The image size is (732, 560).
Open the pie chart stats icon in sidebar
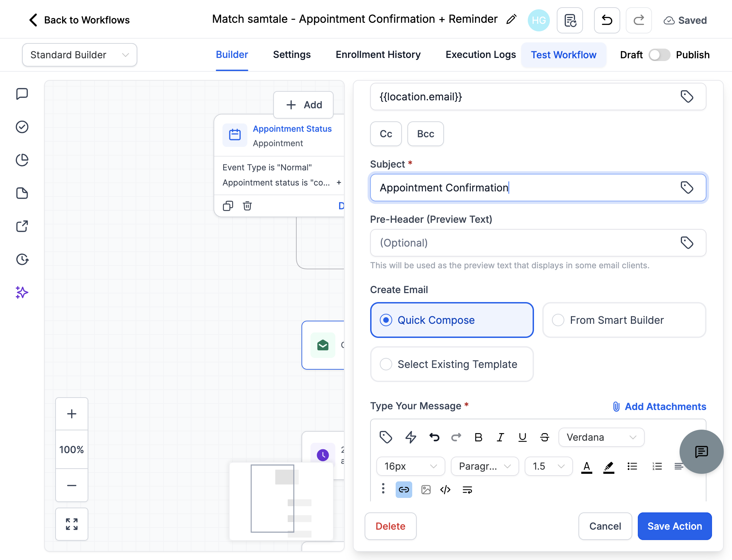pos(22,160)
